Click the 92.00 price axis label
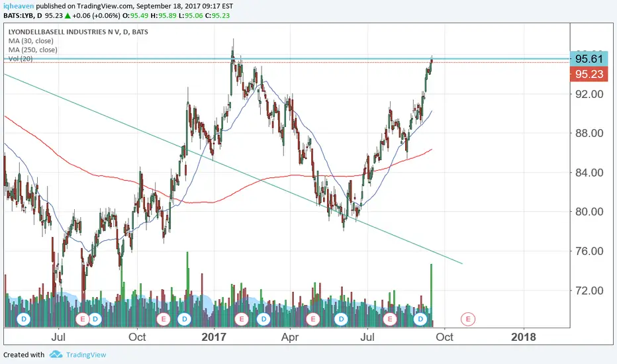Viewport: 617px width, 364px height. pos(589,94)
